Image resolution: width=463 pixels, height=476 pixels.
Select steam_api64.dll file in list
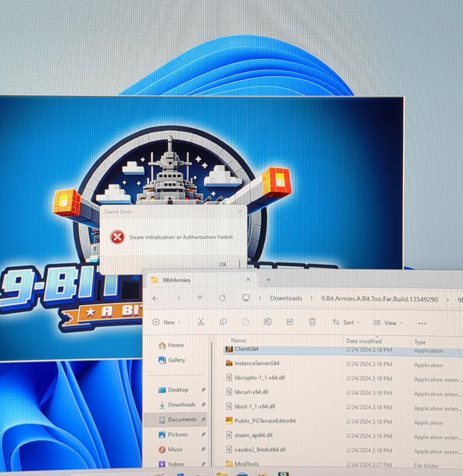point(253,435)
